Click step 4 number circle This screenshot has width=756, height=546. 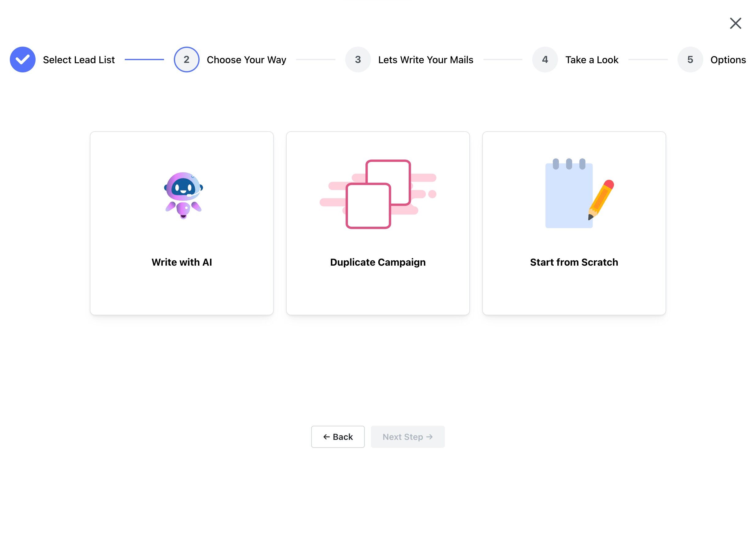545,60
